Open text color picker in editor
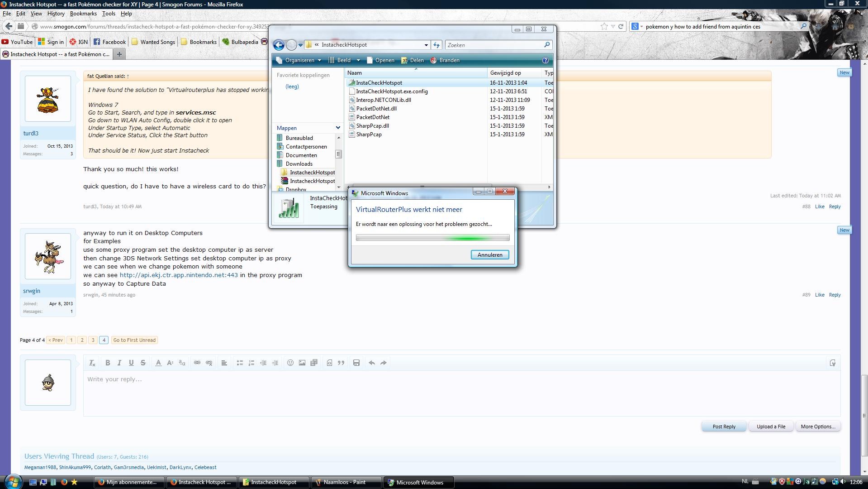 click(x=158, y=363)
